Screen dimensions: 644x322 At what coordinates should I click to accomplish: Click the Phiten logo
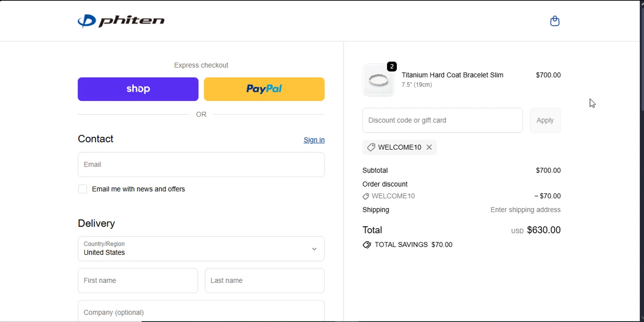coord(121,21)
